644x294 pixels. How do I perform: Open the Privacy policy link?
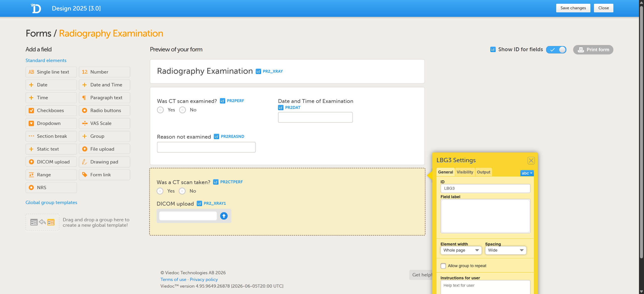(204, 279)
